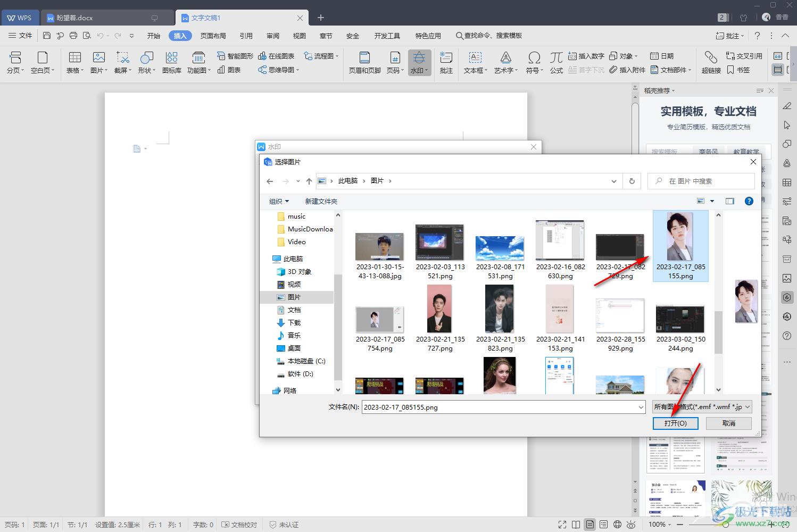Insert a symbol
797x532 pixels.
[534, 62]
